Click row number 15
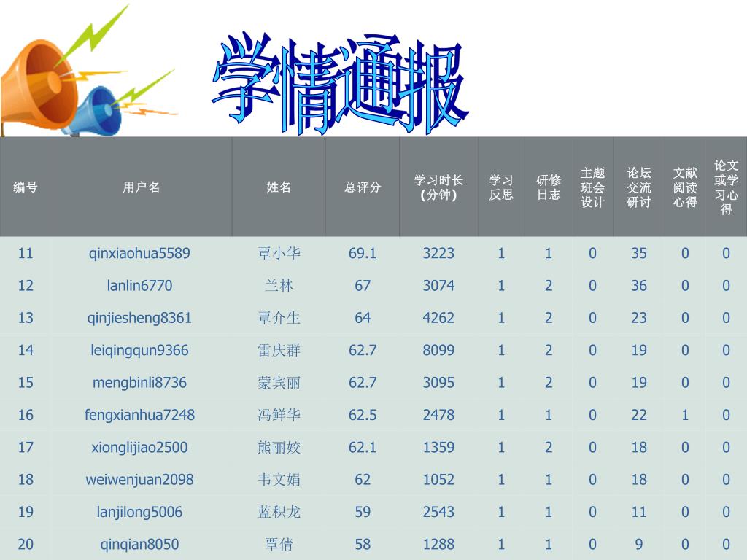Image resolution: width=747 pixels, height=560 pixels. [26, 383]
